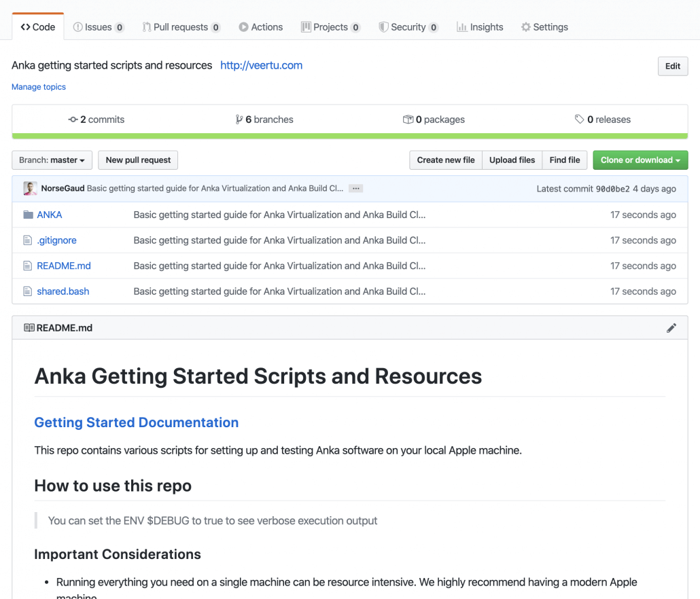Viewport: 700px width, 599px height.
Task: Click the .gitignore file icon
Action: 28,240
